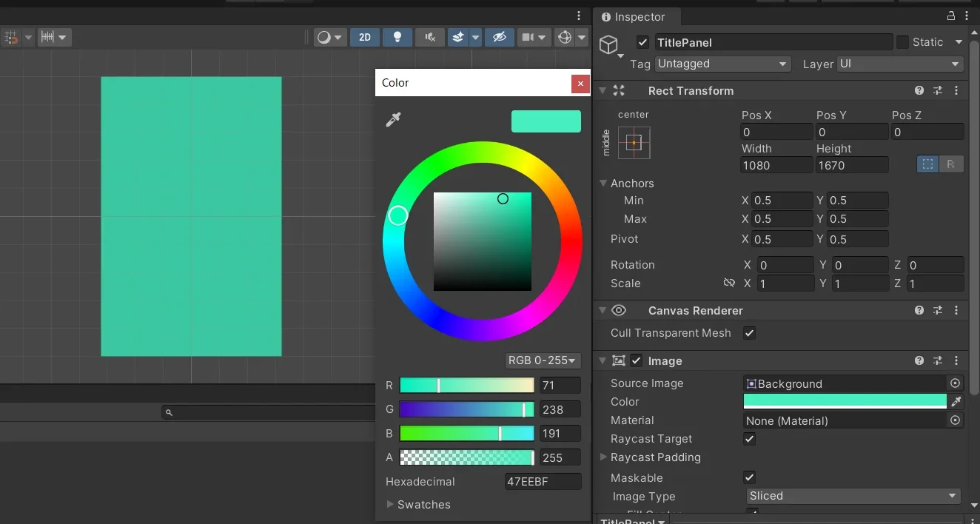Toggle grid snapping icon in Scene toolbar
The height and width of the screenshot is (524, 980).
11,37
